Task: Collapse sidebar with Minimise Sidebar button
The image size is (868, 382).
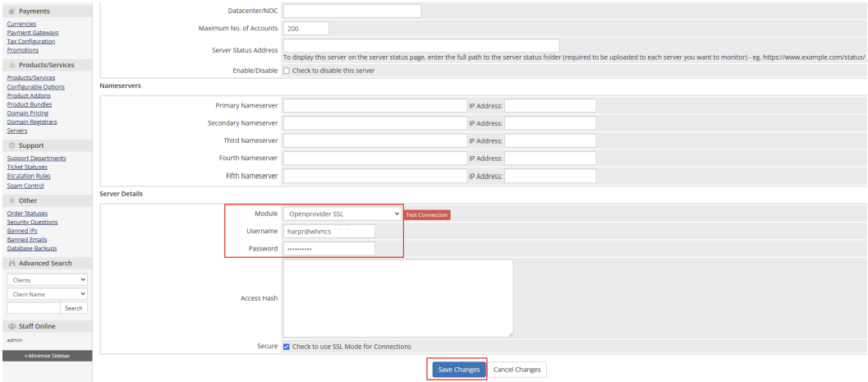Action: [x=47, y=356]
